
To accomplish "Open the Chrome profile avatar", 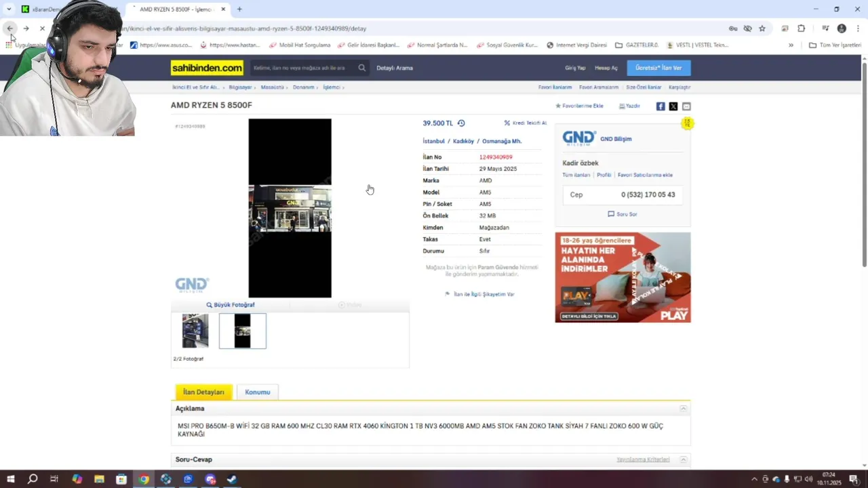I will (x=842, y=28).
